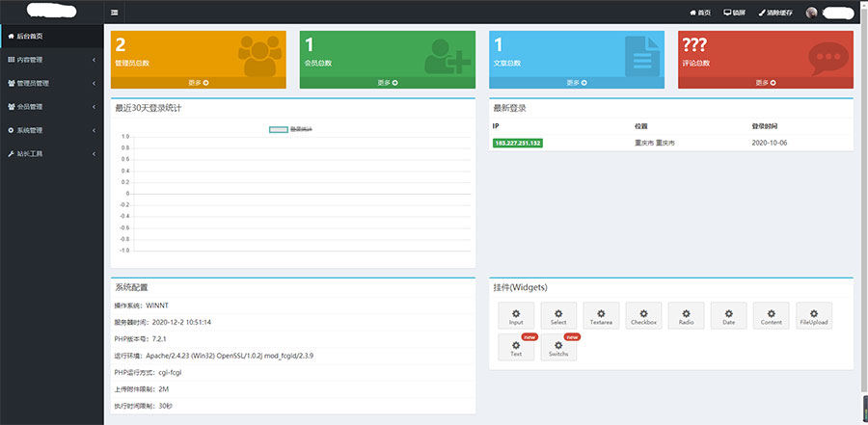
Task: Click the green IP address badge
Action: 517,143
